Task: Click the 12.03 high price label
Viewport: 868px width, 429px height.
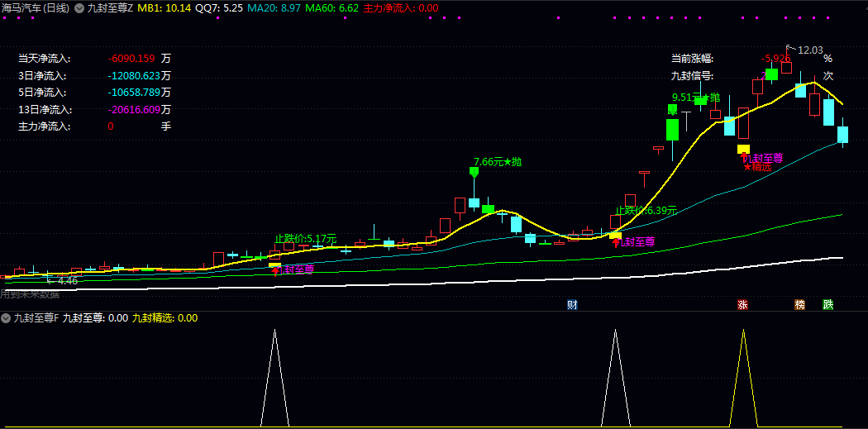Action: coord(810,50)
